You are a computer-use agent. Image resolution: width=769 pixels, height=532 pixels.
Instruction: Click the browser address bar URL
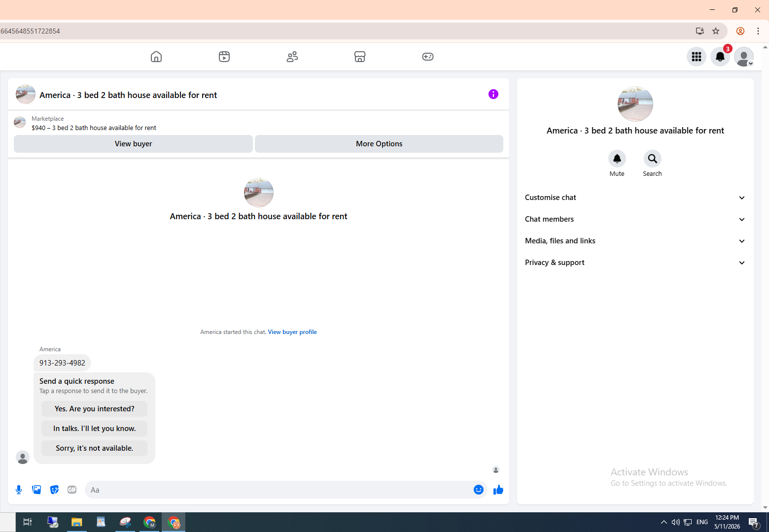(30, 31)
